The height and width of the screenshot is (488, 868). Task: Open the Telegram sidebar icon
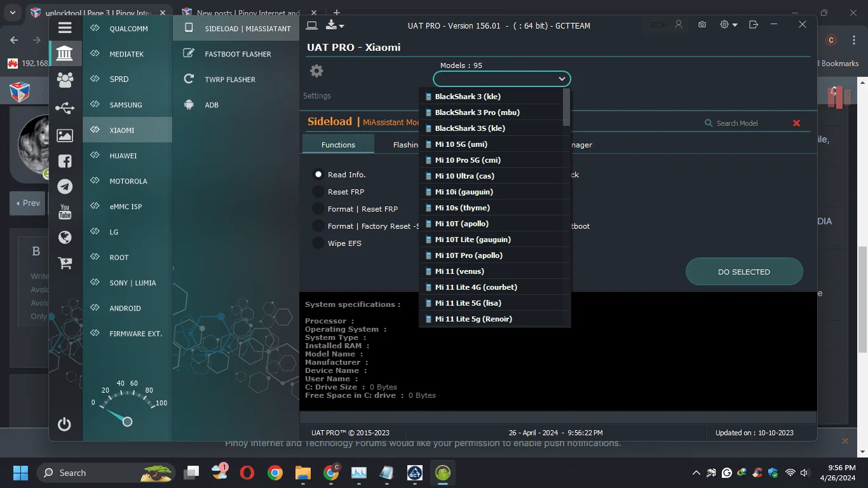[x=65, y=186]
